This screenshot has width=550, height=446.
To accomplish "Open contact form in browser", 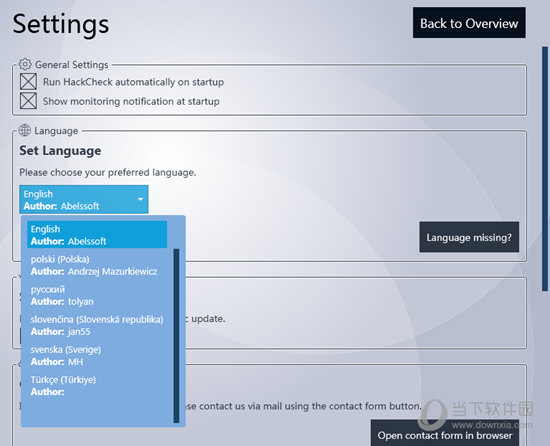I will pos(445,433).
